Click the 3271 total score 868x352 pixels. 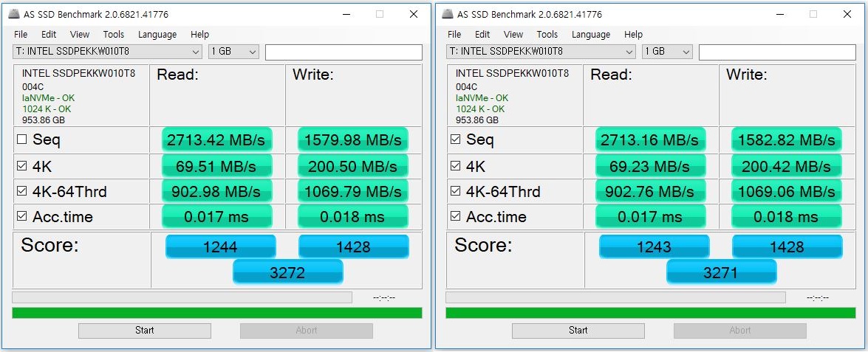click(x=721, y=272)
